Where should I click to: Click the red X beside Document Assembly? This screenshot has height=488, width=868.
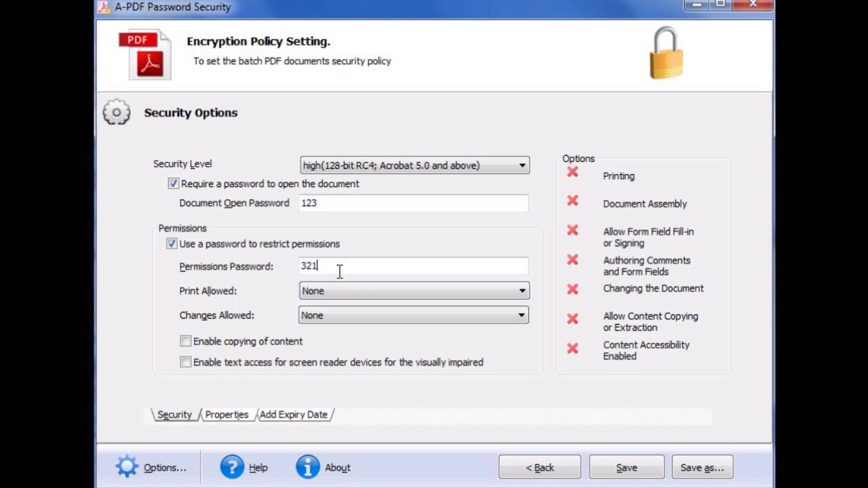[573, 201]
